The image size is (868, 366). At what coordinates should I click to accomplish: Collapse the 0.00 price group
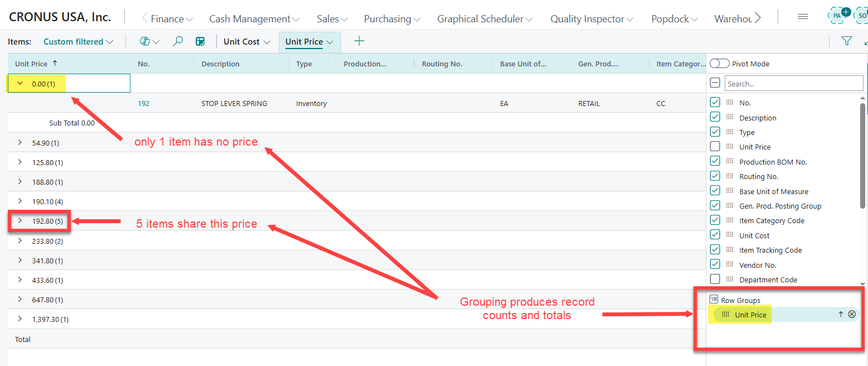pyautogui.click(x=20, y=83)
